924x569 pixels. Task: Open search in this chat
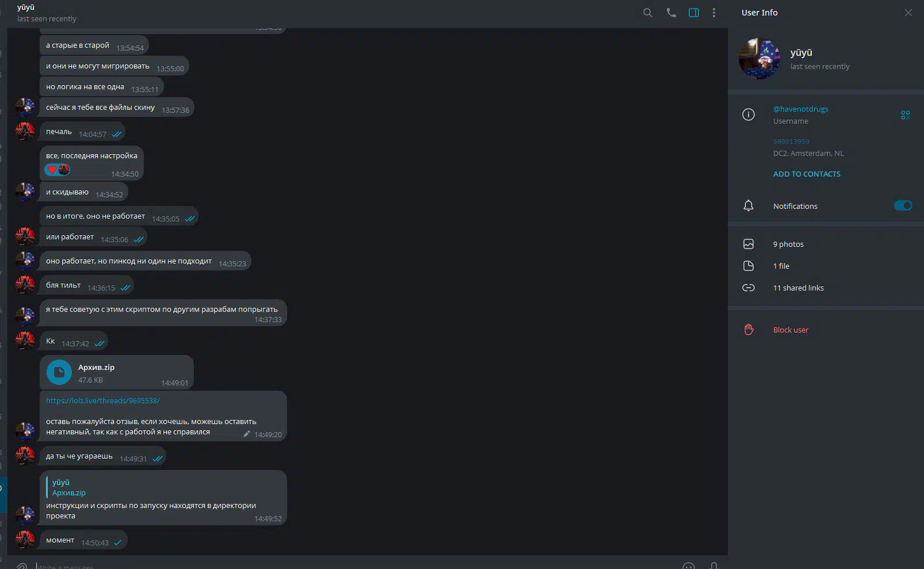tap(648, 13)
